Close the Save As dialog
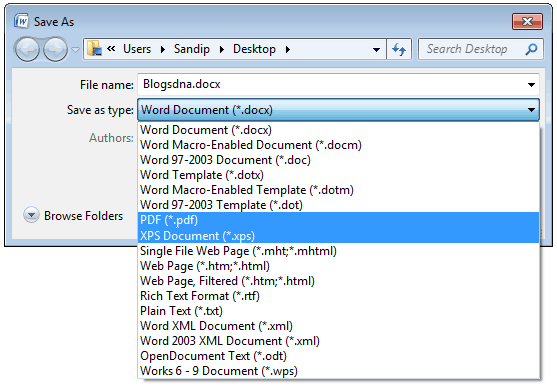This screenshot has height=387, width=557. pyautogui.click(x=528, y=22)
